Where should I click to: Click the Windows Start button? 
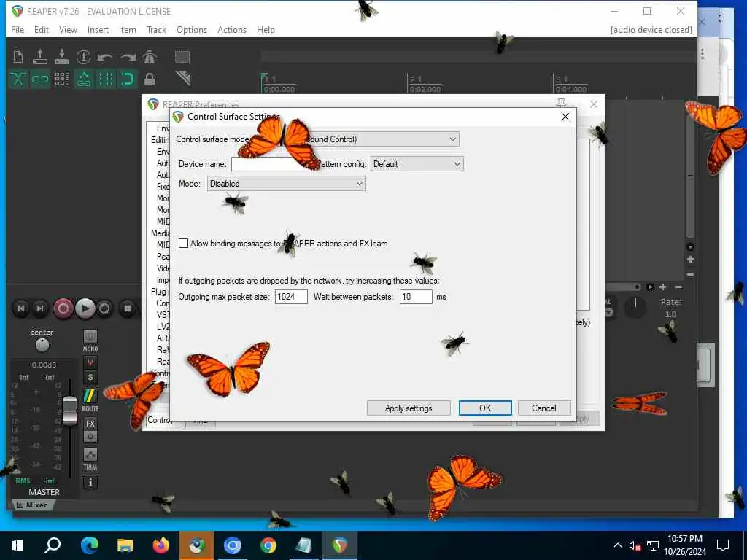click(x=18, y=545)
